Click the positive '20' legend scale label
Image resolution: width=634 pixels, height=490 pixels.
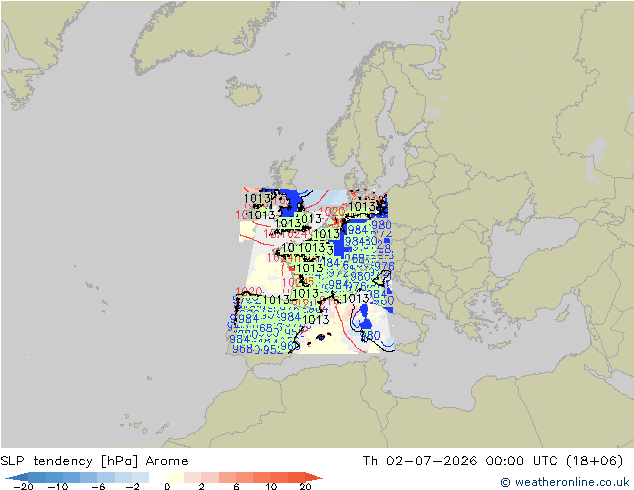(x=305, y=486)
